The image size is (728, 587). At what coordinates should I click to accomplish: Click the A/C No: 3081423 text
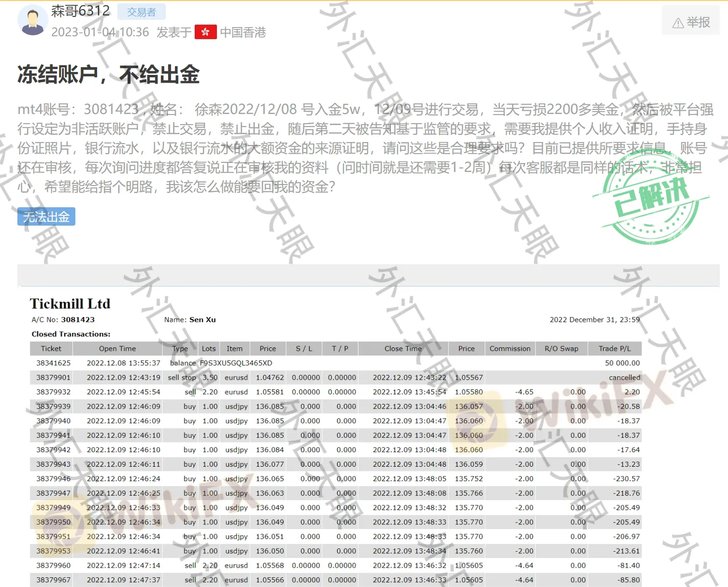click(x=63, y=320)
